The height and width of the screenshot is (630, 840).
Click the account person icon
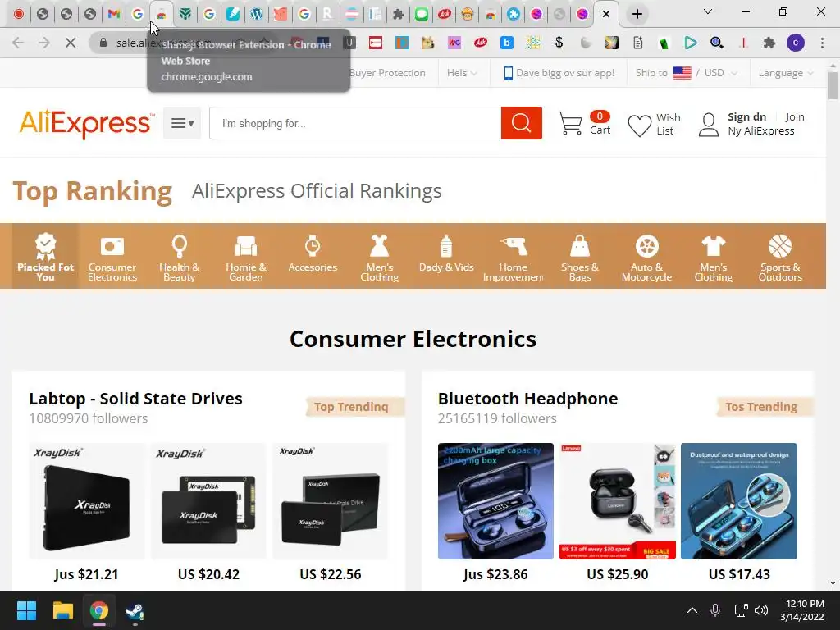[x=709, y=125]
